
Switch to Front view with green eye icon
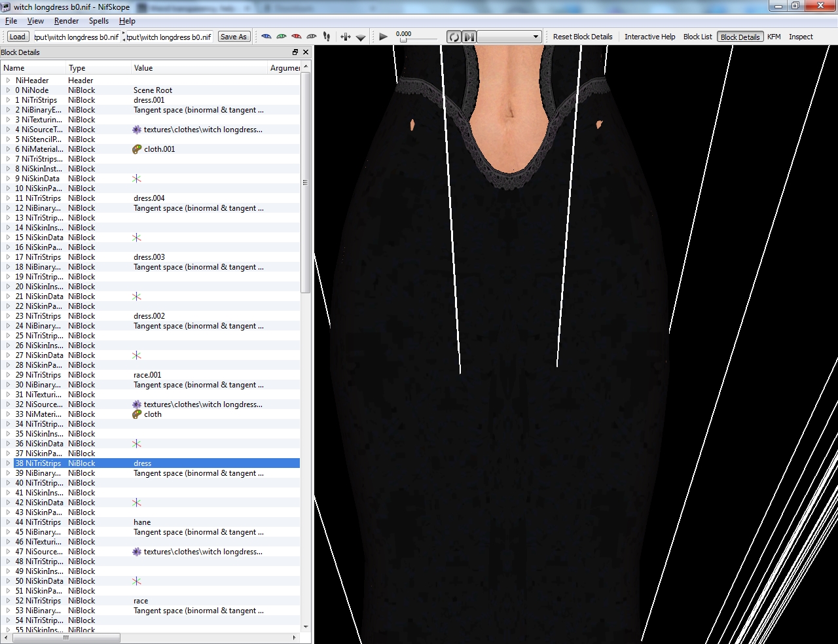tap(282, 37)
